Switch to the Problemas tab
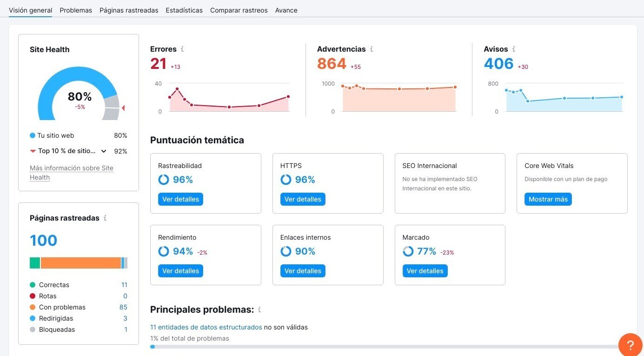 tap(76, 10)
